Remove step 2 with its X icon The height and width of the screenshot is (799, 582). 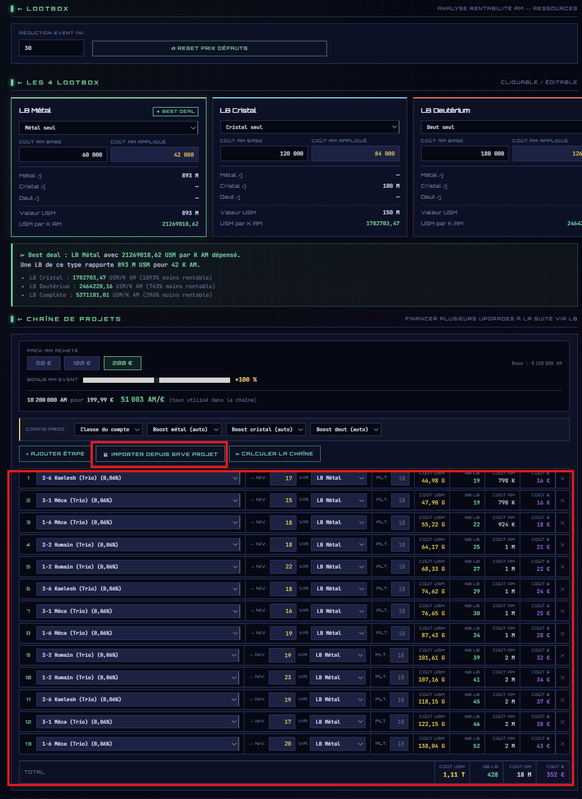click(x=562, y=500)
